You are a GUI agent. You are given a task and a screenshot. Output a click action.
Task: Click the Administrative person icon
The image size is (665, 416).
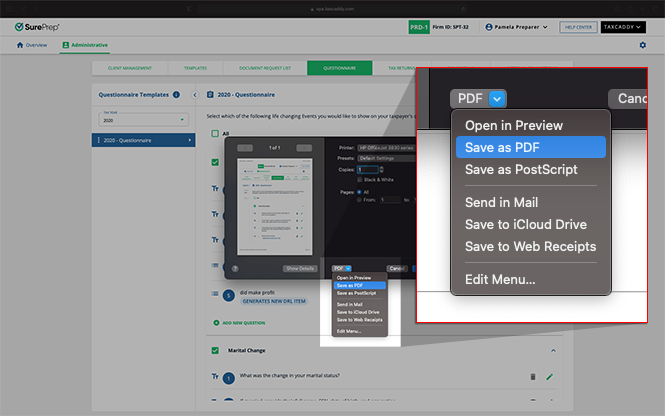click(65, 45)
